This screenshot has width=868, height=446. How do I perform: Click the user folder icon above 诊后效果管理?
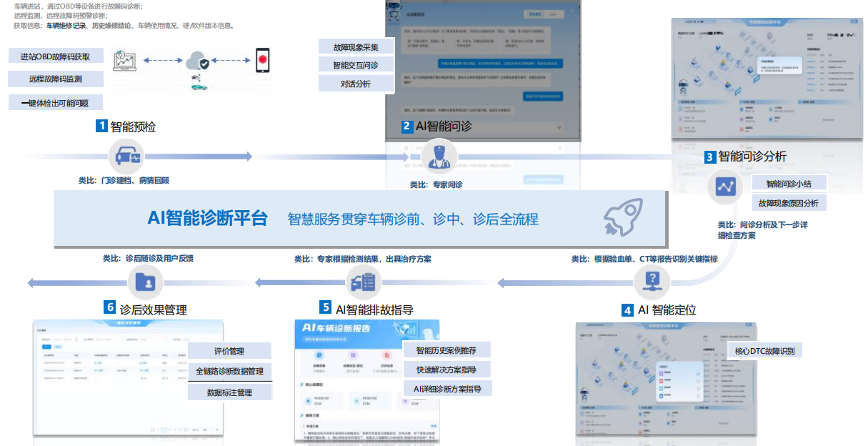(146, 282)
